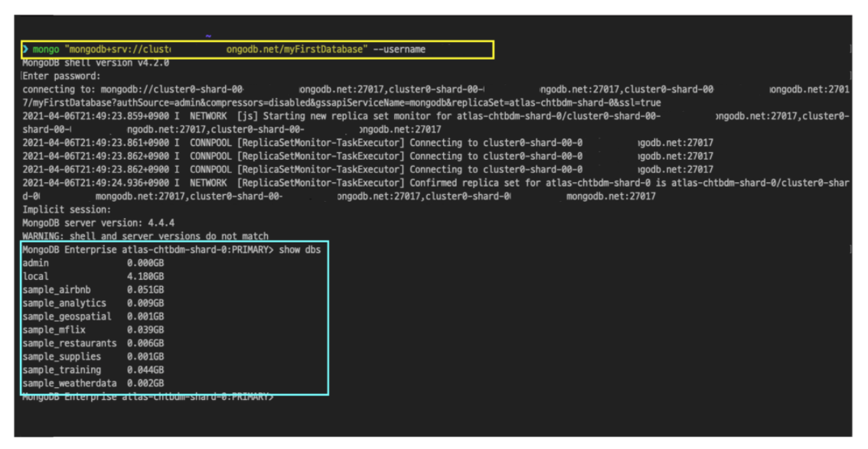Click the '0.006GB' size value
This screenshot has width=868, height=449.
[x=145, y=343]
